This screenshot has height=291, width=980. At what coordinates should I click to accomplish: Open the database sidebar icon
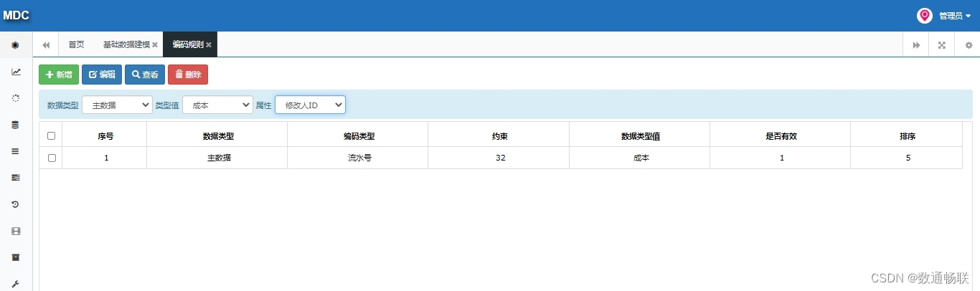coord(16,125)
